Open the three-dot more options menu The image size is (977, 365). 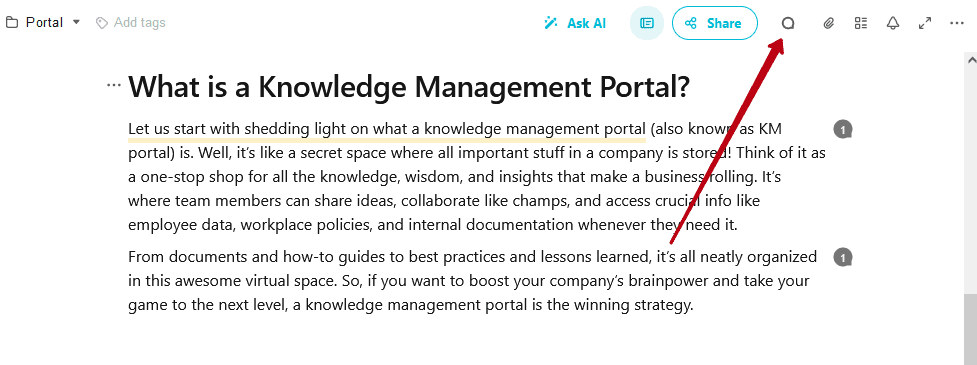coord(957,23)
